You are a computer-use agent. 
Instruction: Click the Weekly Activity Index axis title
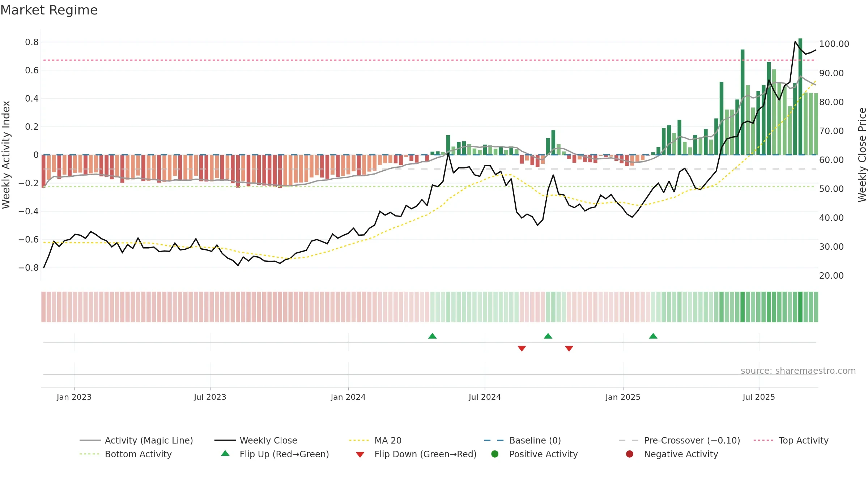tap(6, 155)
